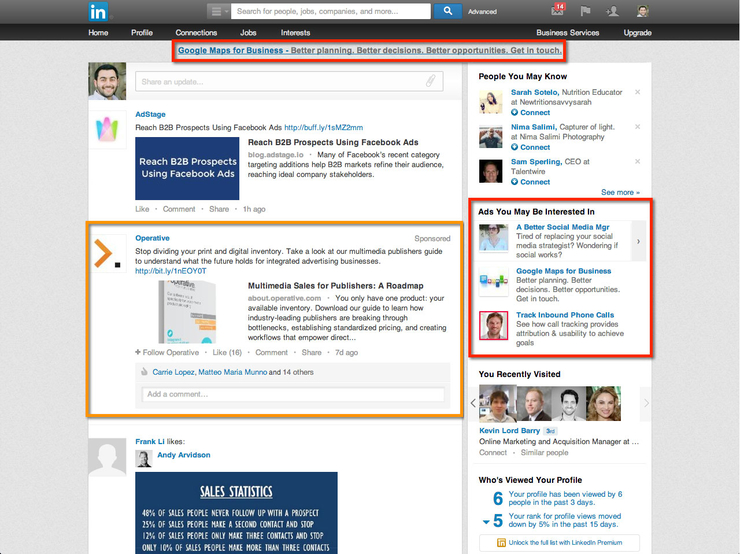This screenshot has width=740, height=554.
Task: Expand the ad with the right chevron
Action: (639, 241)
